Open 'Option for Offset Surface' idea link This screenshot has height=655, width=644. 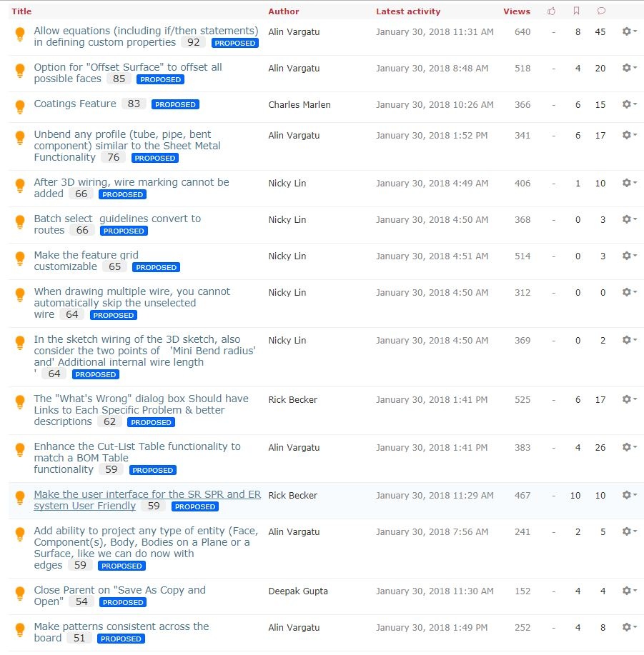[128, 73]
